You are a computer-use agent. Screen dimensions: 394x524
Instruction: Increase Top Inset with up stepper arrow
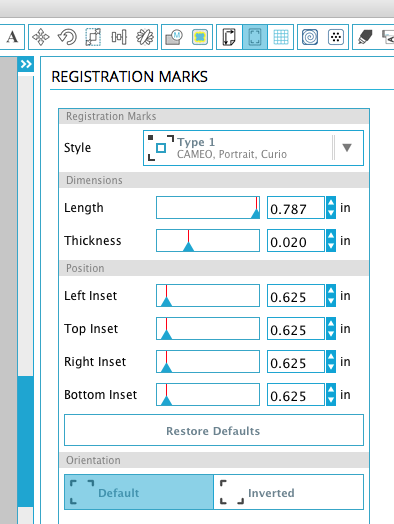coord(331,323)
